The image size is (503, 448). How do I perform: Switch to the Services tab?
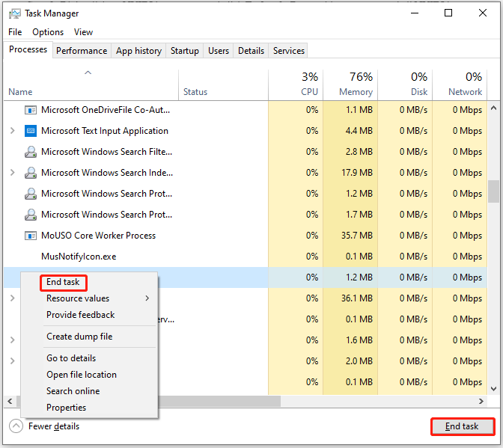288,51
